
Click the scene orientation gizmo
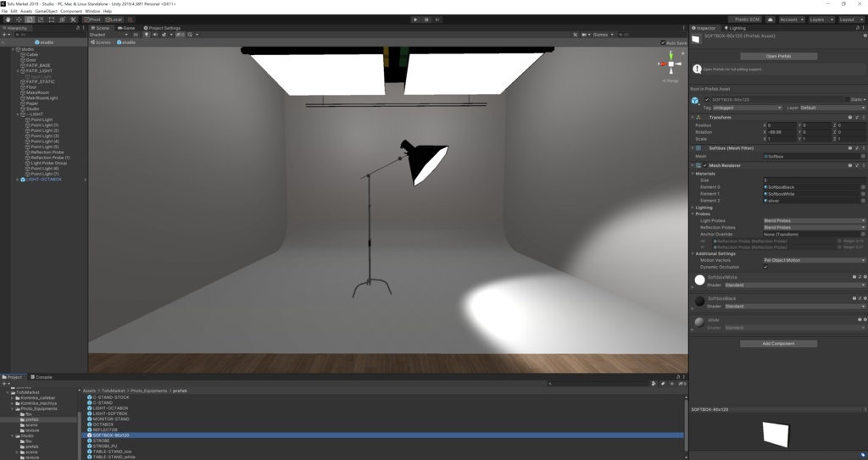pyautogui.click(x=671, y=64)
